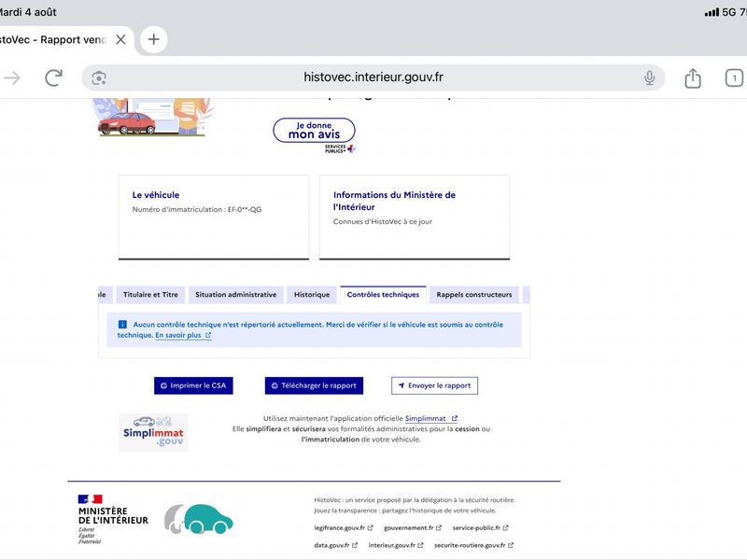747x560 pixels.
Task: Open Informations du Ministère de l'Intérieur card
Action: (415, 217)
